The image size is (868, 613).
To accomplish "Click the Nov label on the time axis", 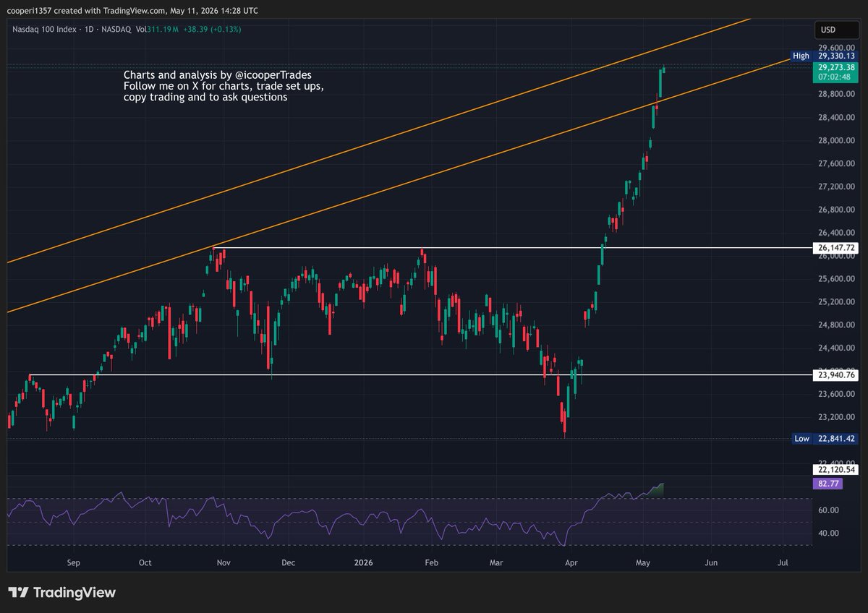I will click(224, 561).
